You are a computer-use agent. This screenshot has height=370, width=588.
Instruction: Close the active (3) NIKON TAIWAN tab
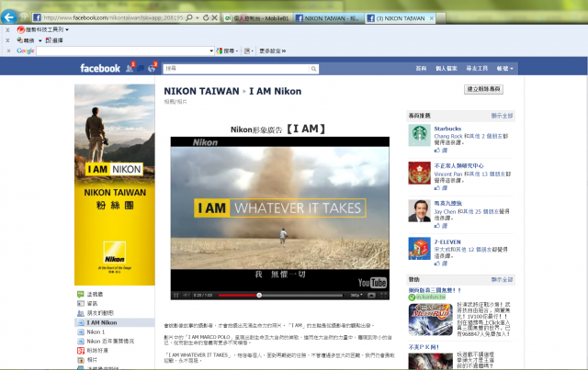pyautogui.click(x=432, y=18)
